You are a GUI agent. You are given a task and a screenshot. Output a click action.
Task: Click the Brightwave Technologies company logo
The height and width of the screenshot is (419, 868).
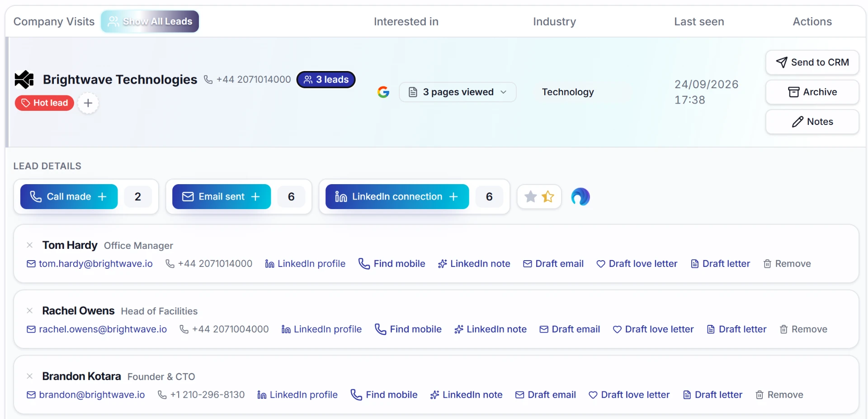pyautogui.click(x=24, y=80)
